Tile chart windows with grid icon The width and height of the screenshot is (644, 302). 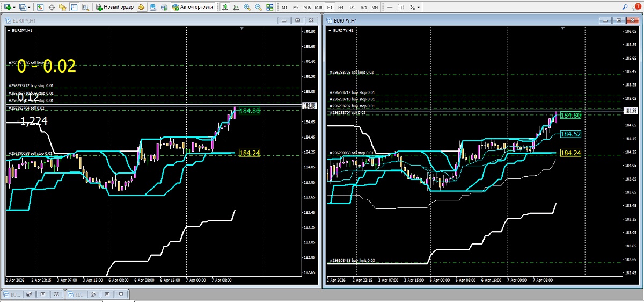pyautogui.click(x=269, y=8)
